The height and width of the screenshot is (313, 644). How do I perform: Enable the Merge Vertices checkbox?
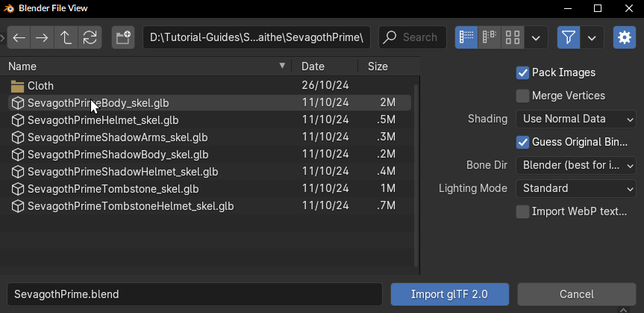click(522, 96)
